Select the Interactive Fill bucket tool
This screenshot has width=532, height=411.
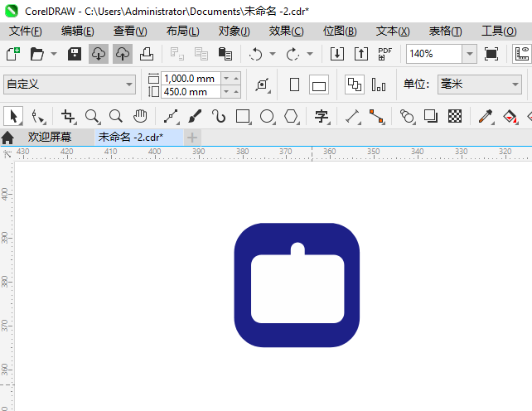pos(510,116)
